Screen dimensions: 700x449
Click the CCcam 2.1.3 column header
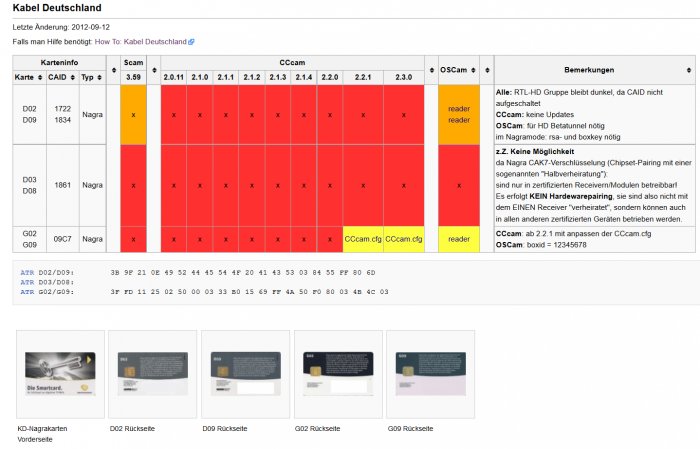pyautogui.click(x=278, y=77)
